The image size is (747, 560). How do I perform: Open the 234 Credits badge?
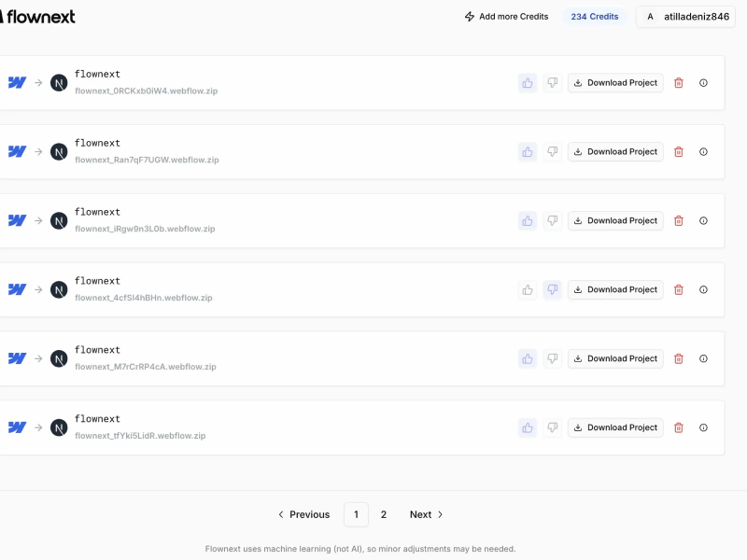pyautogui.click(x=595, y=17)
